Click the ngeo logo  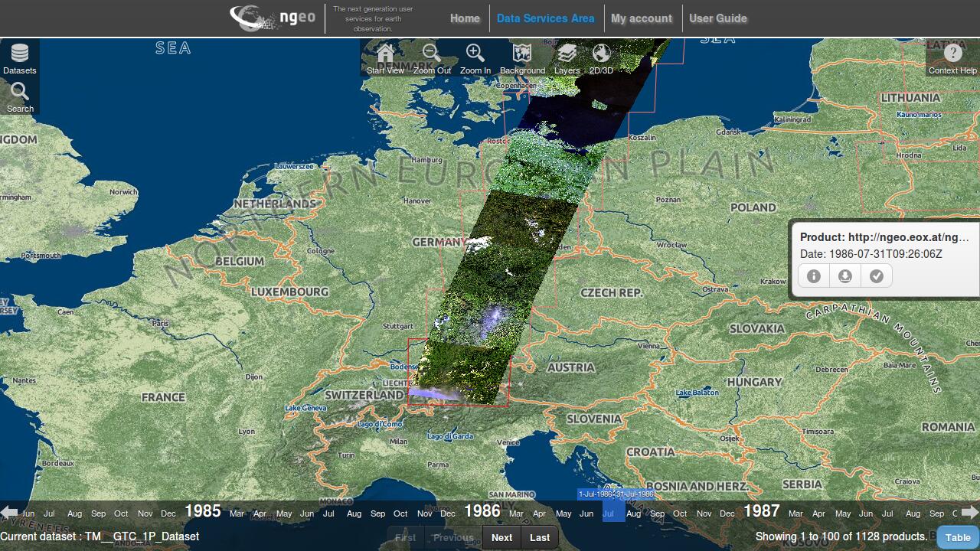273,18
